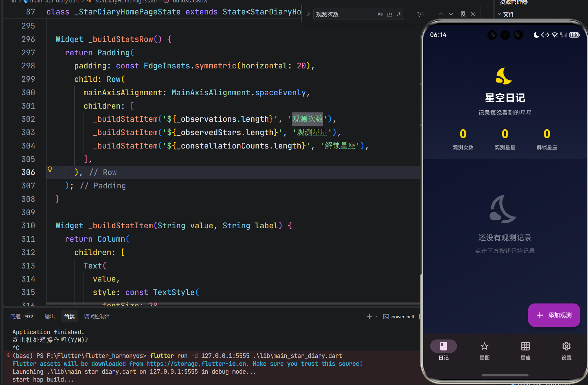588x385 pixels.
Task: Click the '解锁星座' string on line 304
Action: pyautogui.click(x=340, y=146)
